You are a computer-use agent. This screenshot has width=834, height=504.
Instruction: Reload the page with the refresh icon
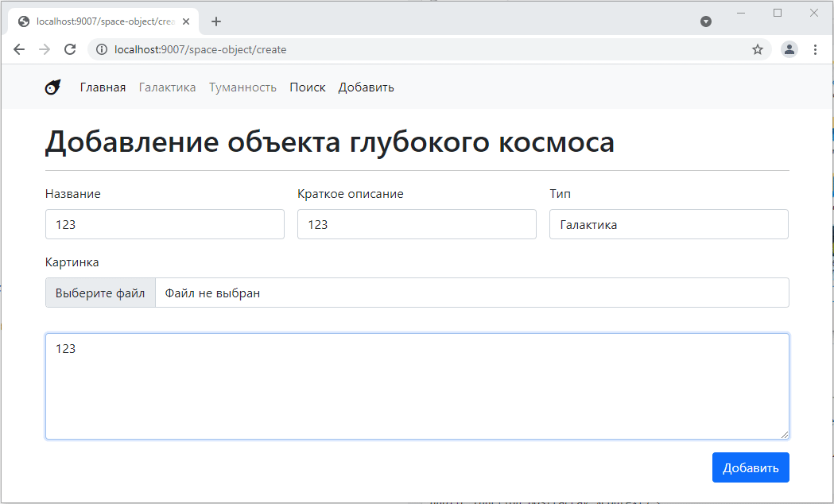coord(70,49)
